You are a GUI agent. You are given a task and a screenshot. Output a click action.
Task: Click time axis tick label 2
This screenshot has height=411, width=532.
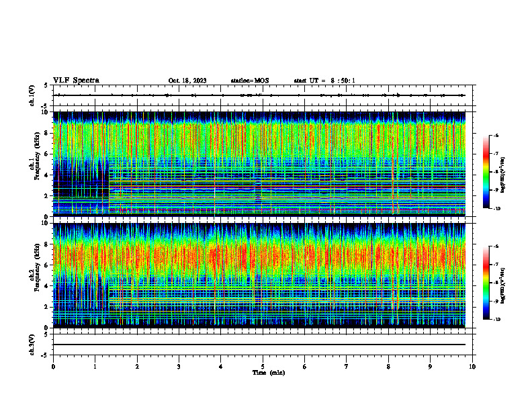click(x=137, y=367)
